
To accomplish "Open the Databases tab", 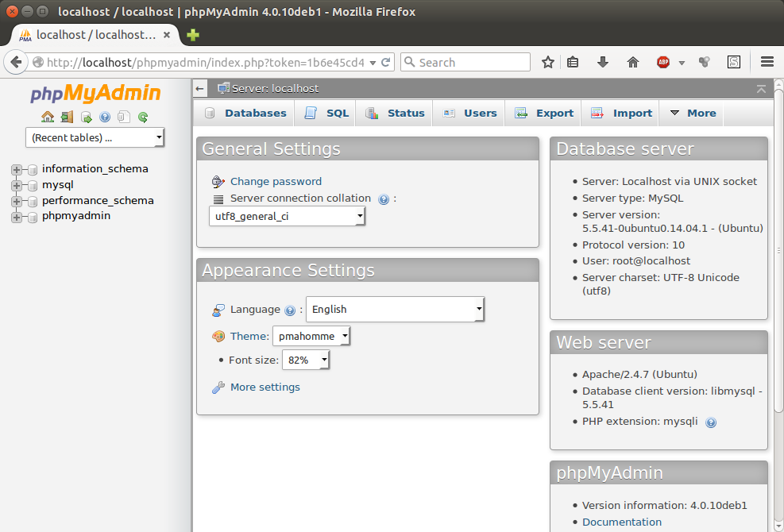I will [x=245, y=113].
